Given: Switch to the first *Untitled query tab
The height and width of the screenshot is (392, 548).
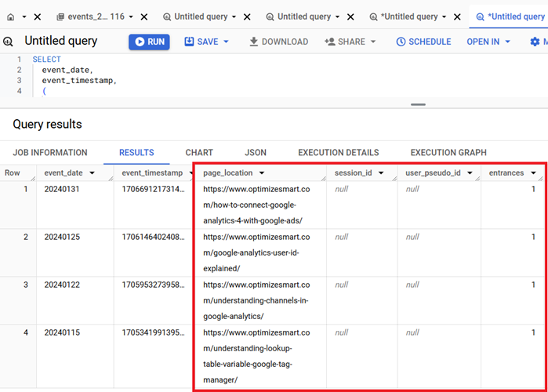Looking at the screenshot, I should (404, 16).
